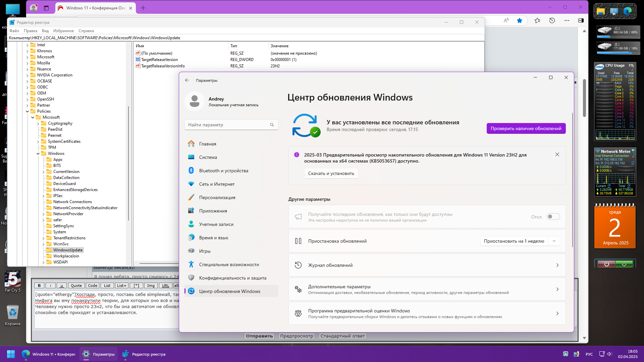644x362 pixels.
Task: Dismiss the KB5053657 update notification
Action: point(557,155)
